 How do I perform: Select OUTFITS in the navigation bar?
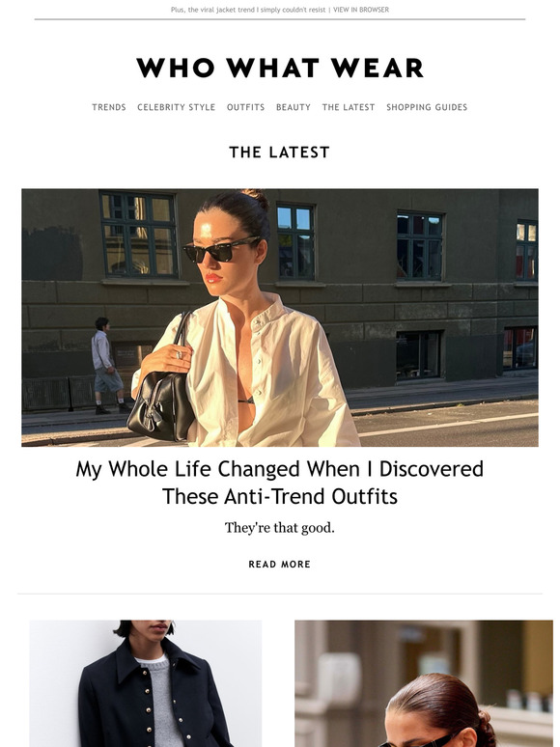click(245, 107)
